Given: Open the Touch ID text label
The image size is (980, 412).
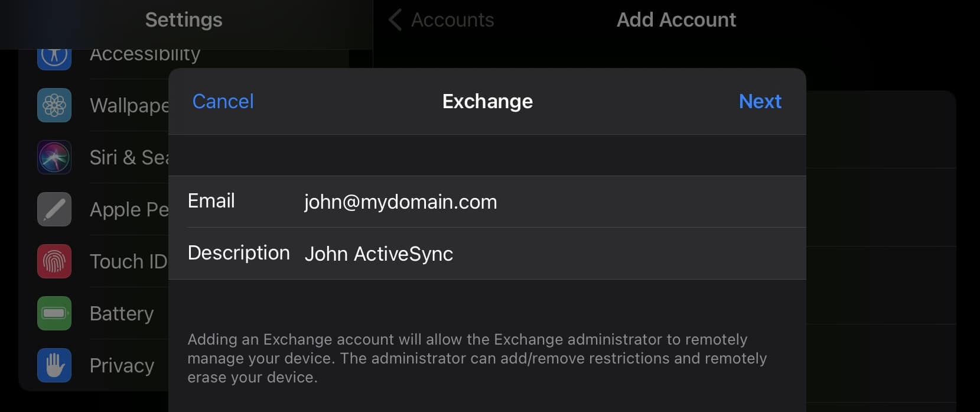Looking at the screenshot, I should coord(128,262).
